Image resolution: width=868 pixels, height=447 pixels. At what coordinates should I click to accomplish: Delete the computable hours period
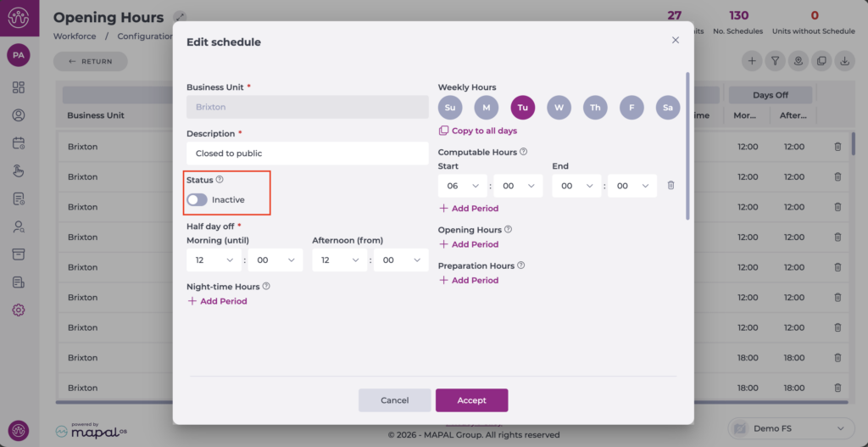coord(670,186)
